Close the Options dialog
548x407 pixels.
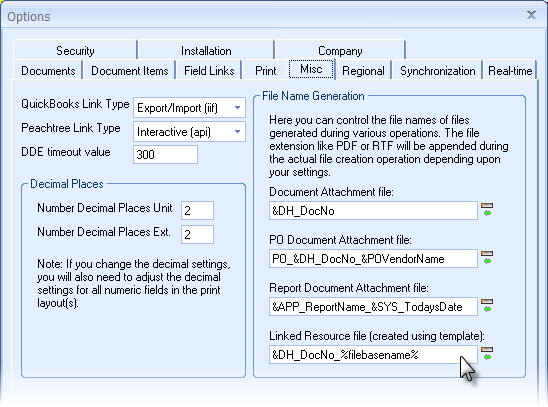532,15
